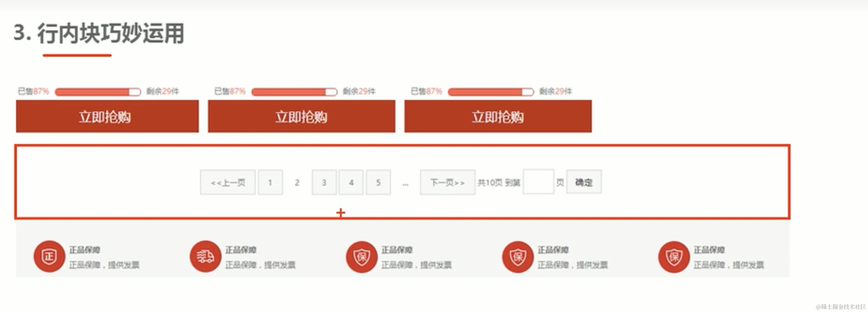Select page 5 in the pagination

click(378, 182)
